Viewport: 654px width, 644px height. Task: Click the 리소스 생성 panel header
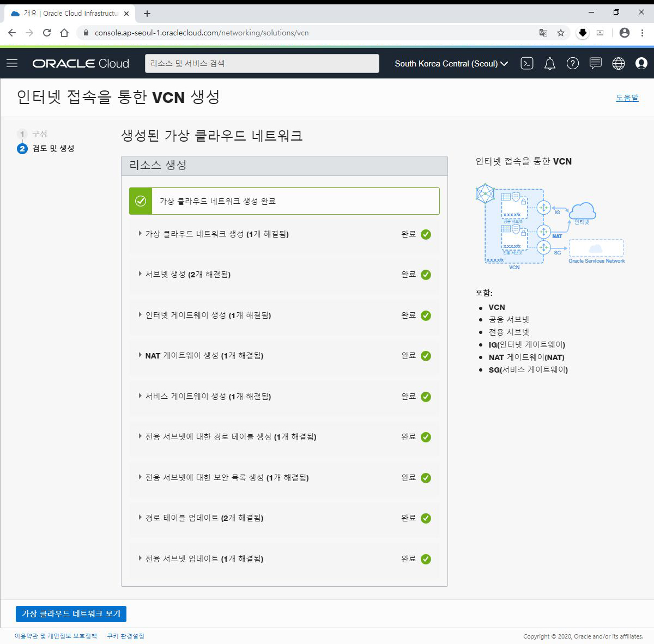[284, 166]
